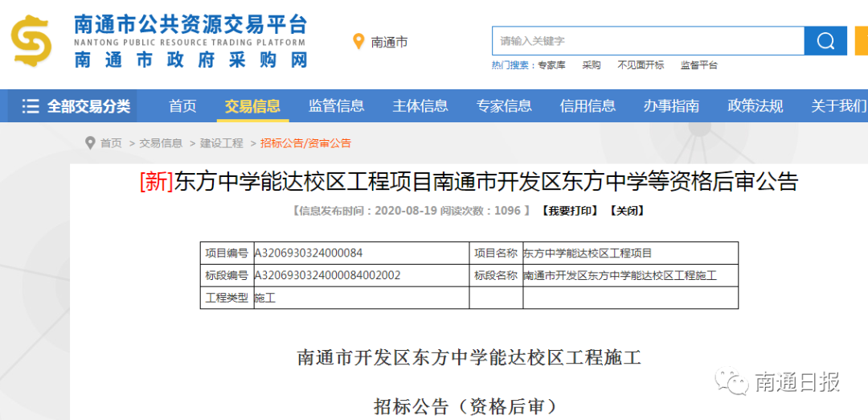868x420 pixels.
Task: Follow the 建设工程 breadcrumb link
Action: (x=222, y=143)
